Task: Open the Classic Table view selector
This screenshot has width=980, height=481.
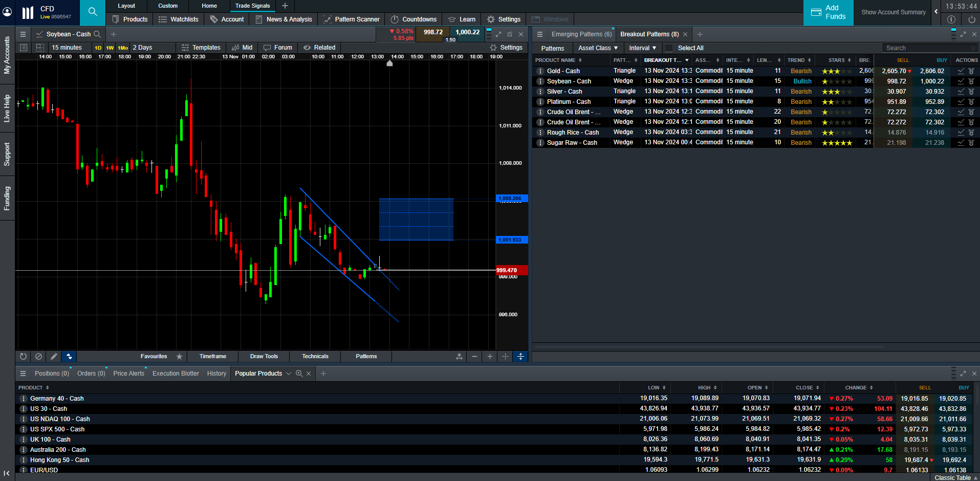Action: (955, 477)
